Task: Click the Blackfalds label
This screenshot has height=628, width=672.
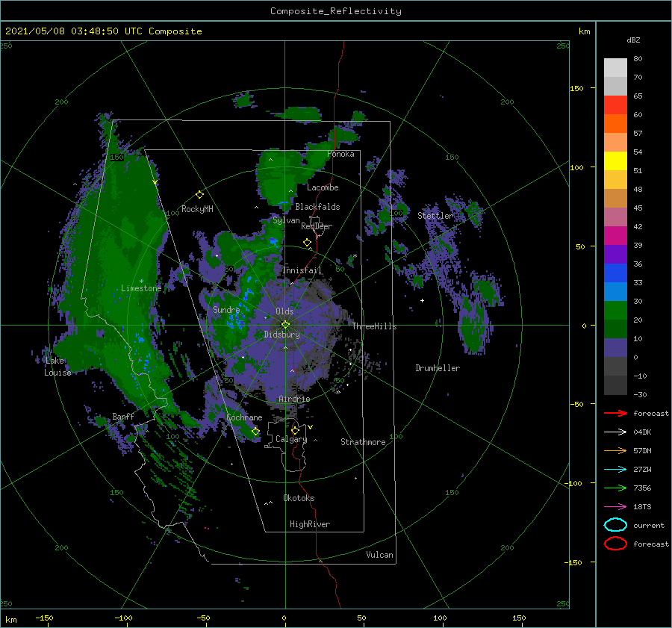Action: click(317, 207)
